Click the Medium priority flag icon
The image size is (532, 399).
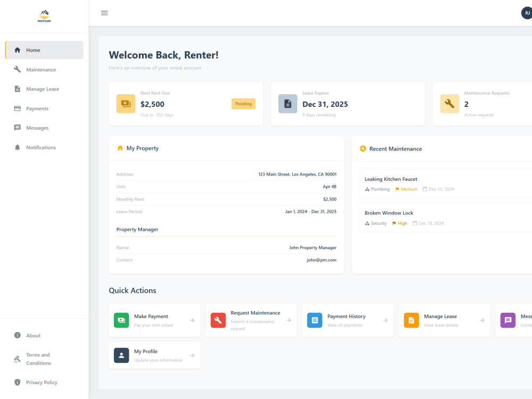coord(397,189)
